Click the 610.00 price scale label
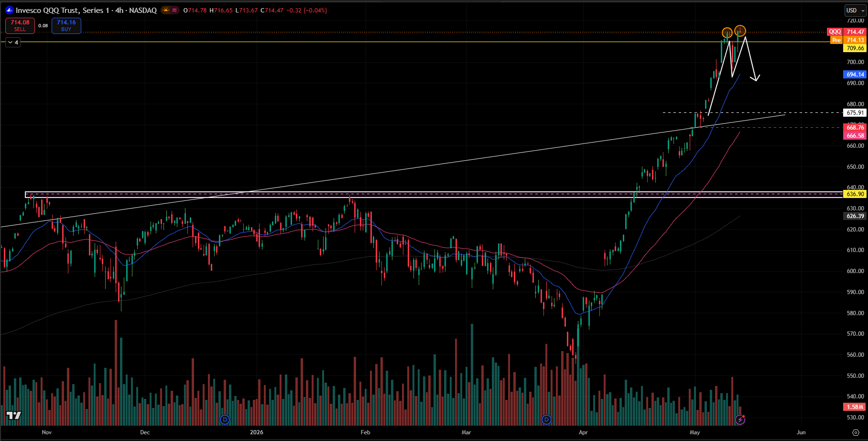 coord(855,250)
